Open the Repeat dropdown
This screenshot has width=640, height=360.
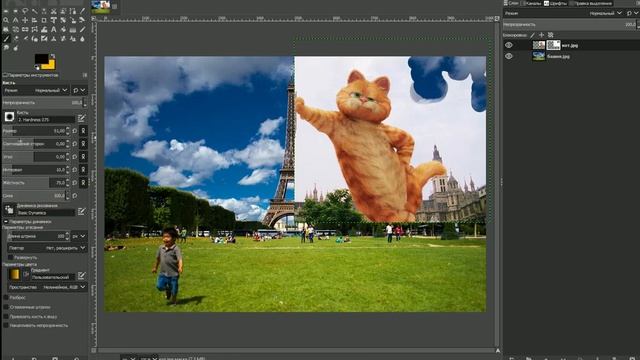47,248
